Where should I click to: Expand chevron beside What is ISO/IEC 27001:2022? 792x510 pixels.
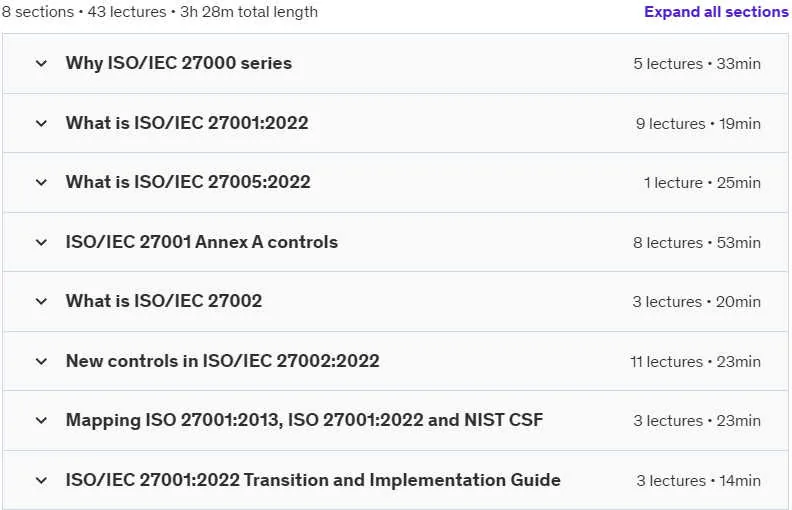(x=41, y=123)
